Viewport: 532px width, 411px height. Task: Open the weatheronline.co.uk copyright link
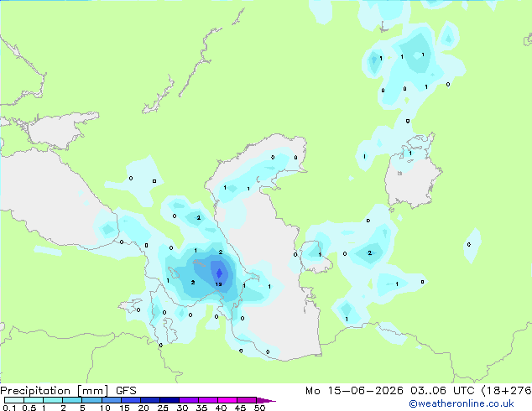point(462,403)
